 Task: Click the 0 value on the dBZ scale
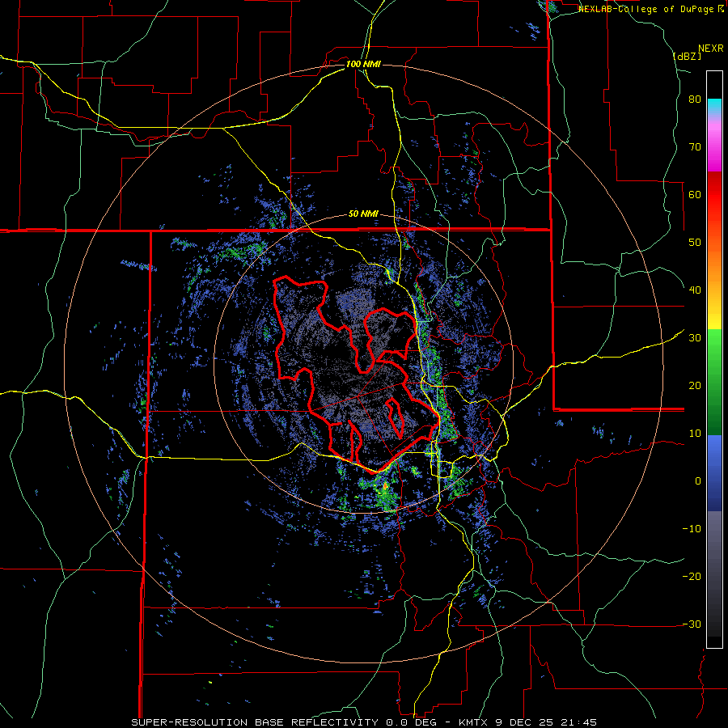[x=698, y=481]
